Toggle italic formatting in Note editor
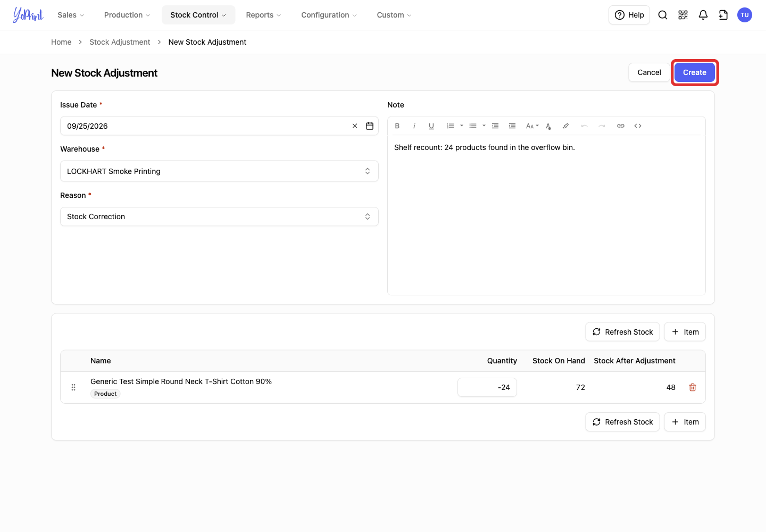Viewport: 766px width, 532px height. (x=414, y=126)
